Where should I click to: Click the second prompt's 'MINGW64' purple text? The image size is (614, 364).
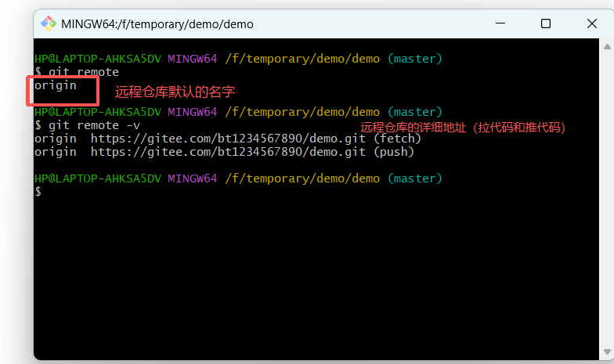pos(193,112)
